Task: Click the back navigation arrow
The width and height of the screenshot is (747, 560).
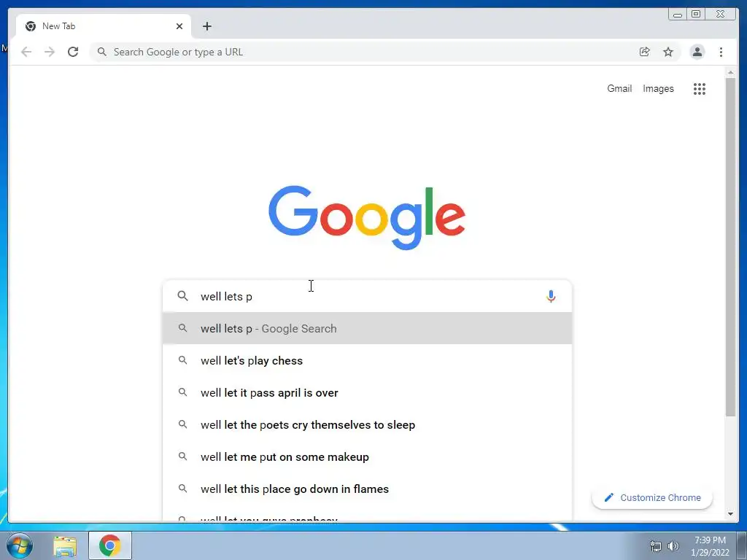Action: [x=26, y=52]
